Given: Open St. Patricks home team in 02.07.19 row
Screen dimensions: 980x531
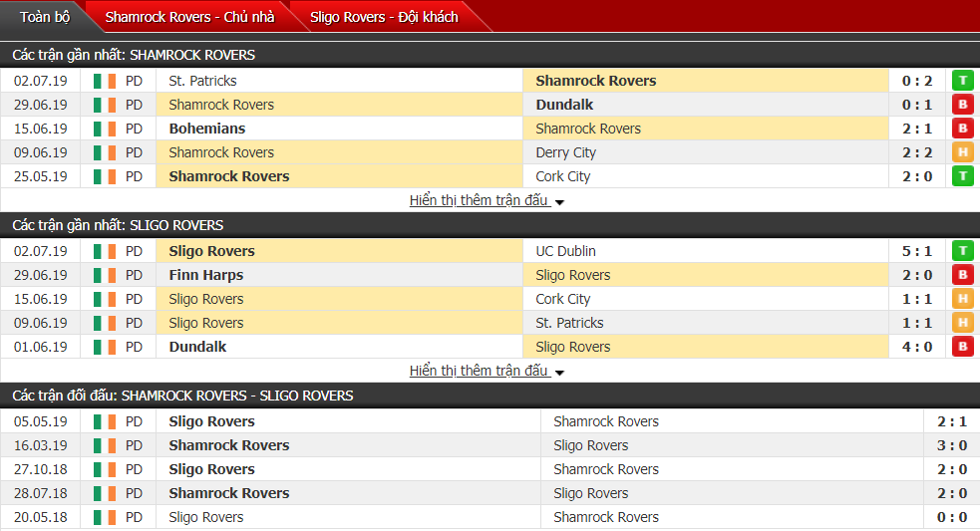Looking at the screenshot, I should (202, 81).
